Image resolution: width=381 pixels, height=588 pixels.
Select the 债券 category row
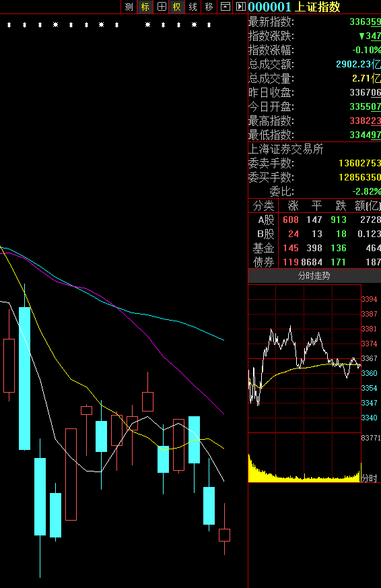314,262
